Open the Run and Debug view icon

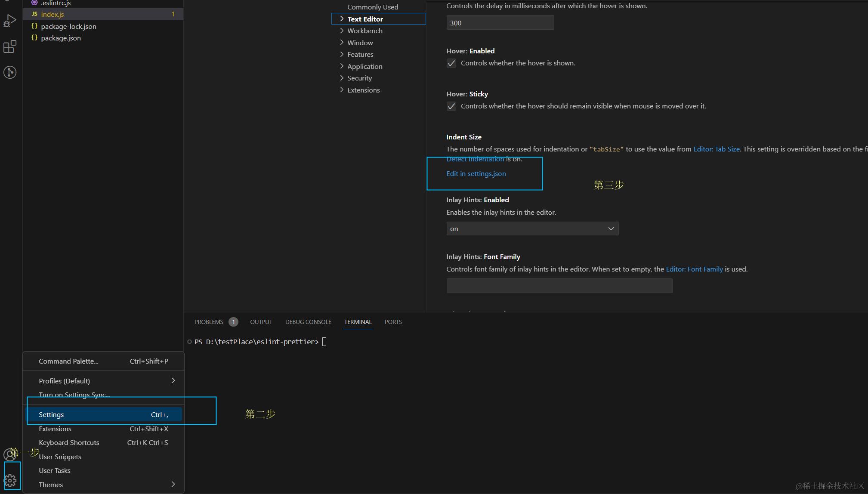tap(9, 21)
